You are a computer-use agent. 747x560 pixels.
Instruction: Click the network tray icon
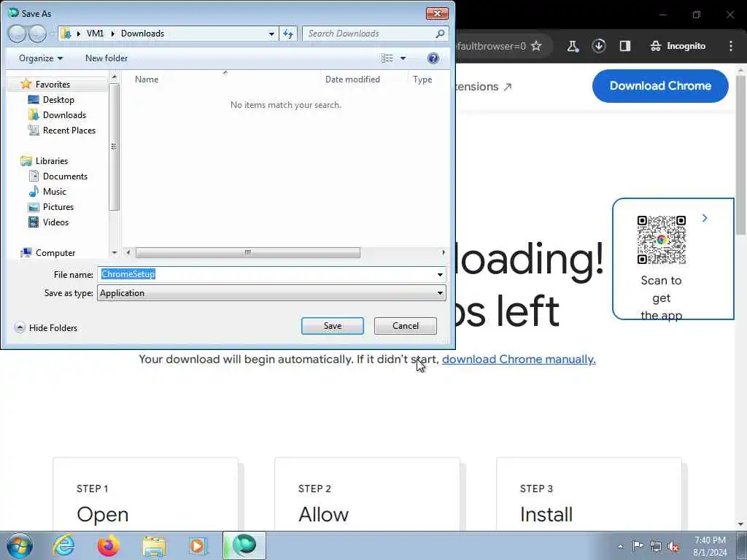click(x=656, y=546)
